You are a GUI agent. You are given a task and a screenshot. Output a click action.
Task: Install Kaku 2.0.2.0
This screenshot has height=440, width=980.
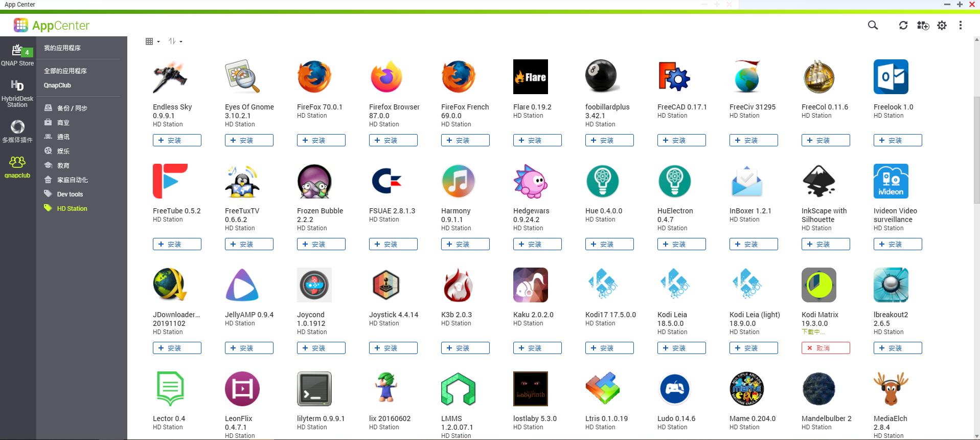[537, 348]
